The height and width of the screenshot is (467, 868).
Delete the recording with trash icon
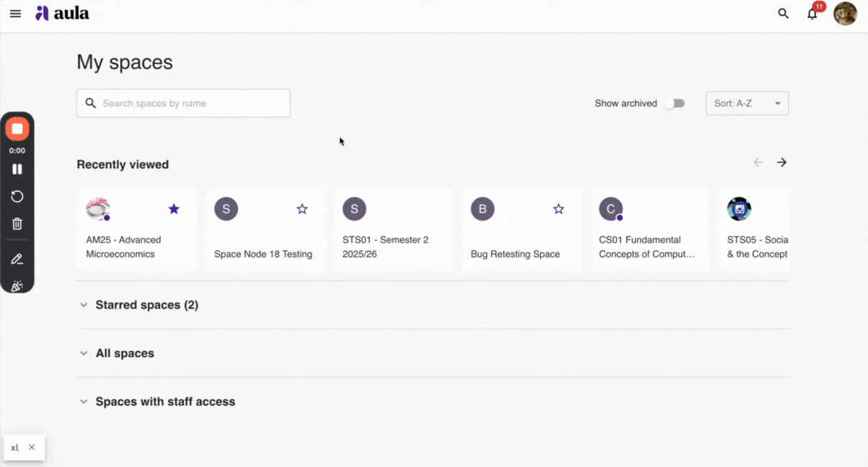[x=17, y=224]
